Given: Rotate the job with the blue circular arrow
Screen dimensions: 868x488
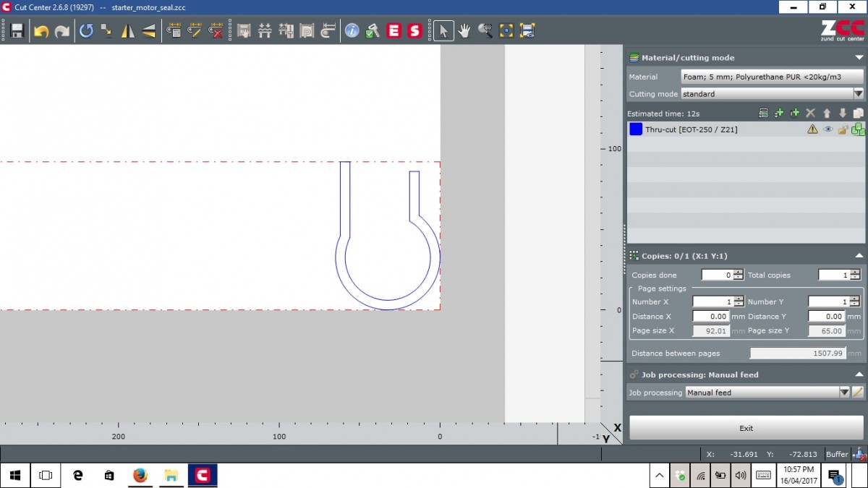Looking at the screenshot, I should 86,31.
